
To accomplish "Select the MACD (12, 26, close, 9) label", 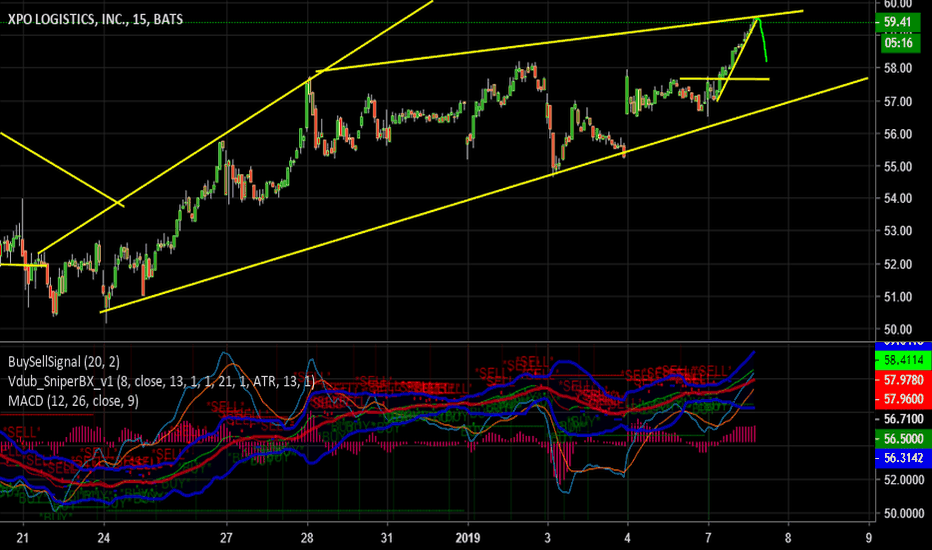I will click(x=73, y=401).
